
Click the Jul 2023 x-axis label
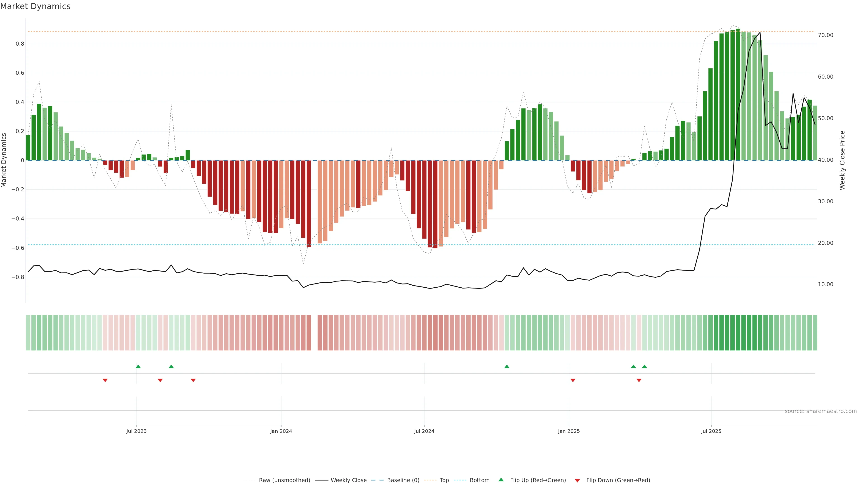[137, 431]
